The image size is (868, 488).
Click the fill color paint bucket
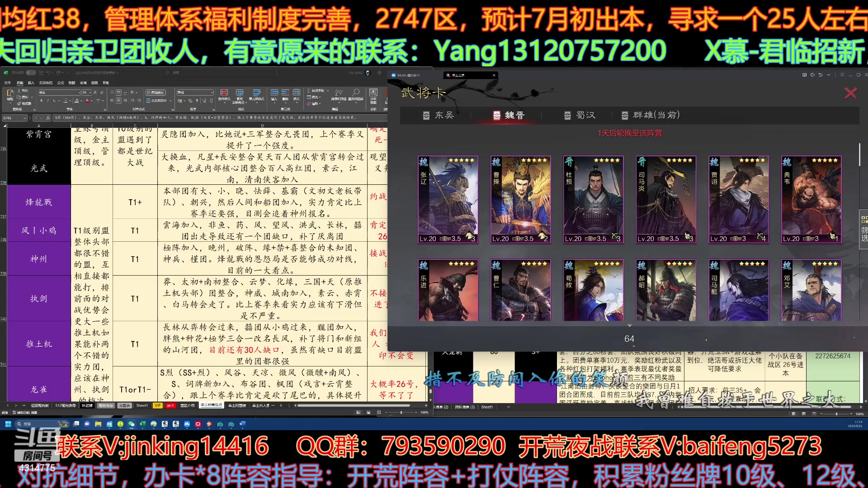tap(77, 100)
